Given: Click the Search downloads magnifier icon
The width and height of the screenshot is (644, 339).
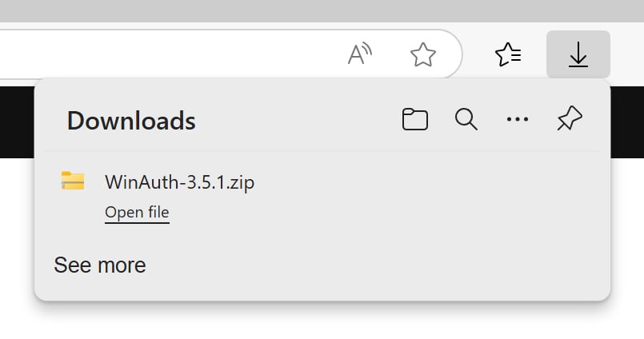Looking at the screenshot, I should coord(466,120).
